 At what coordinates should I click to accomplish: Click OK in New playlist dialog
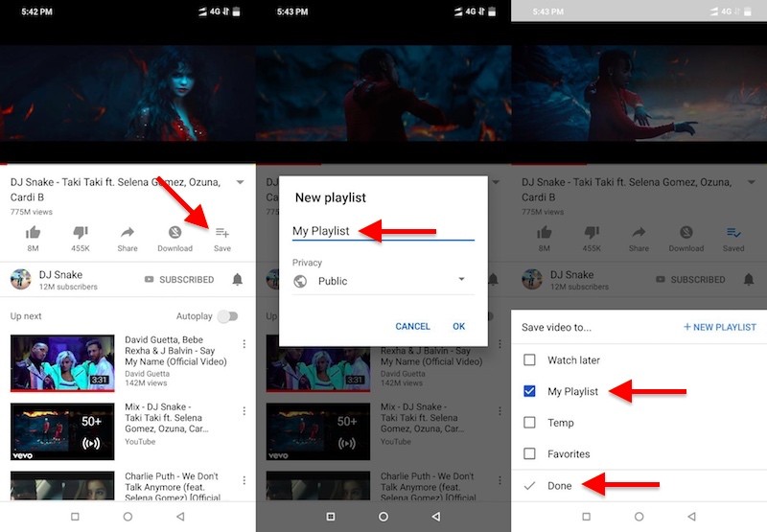click(459, 326)
